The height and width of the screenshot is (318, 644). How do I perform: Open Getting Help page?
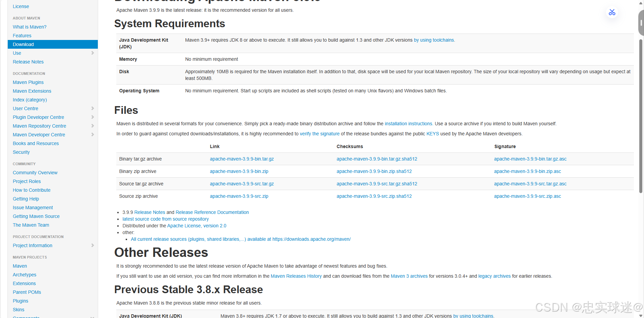click(26, 199)
